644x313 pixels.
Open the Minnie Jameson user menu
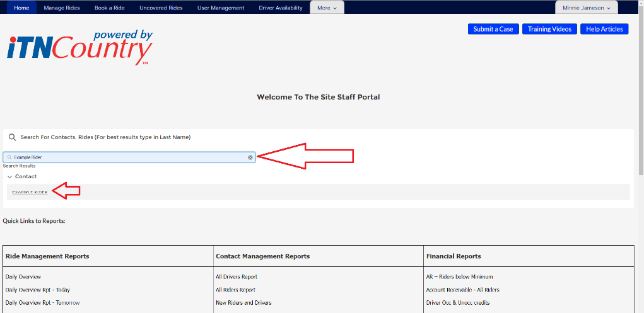[x=586, y=8]
